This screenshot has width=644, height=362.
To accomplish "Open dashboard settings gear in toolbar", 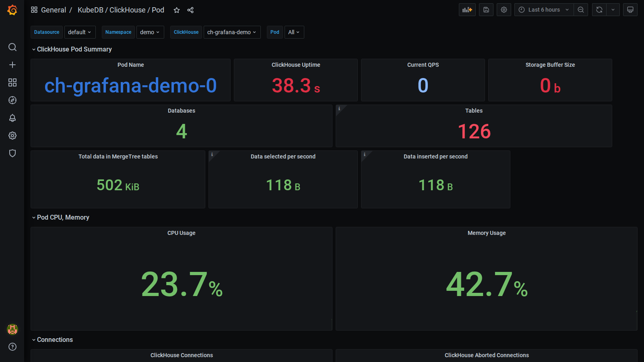I will [504, 10].
